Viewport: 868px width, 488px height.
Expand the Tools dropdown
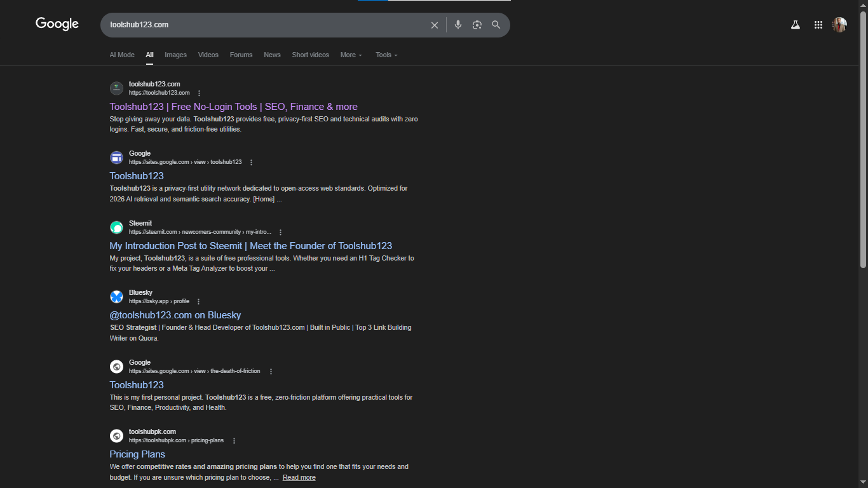[x=386, y=55]
